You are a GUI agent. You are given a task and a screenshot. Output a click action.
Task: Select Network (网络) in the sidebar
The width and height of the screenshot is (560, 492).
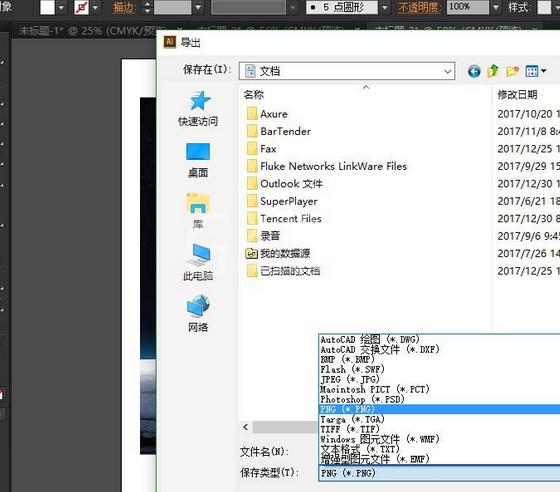tap(198, 313)
